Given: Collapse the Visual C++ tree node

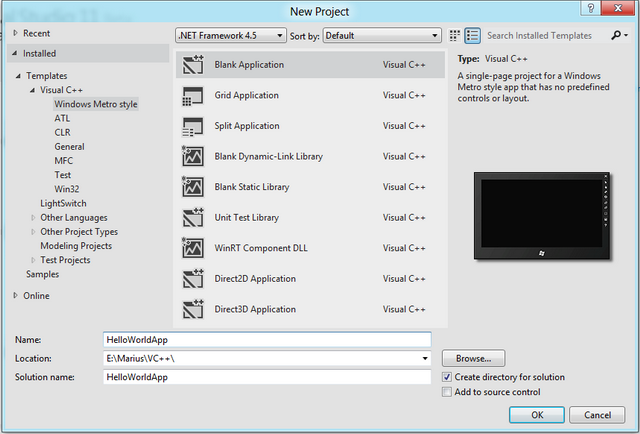Looking at the screenshot, I should pyautogui.click(x=32, y=90).
